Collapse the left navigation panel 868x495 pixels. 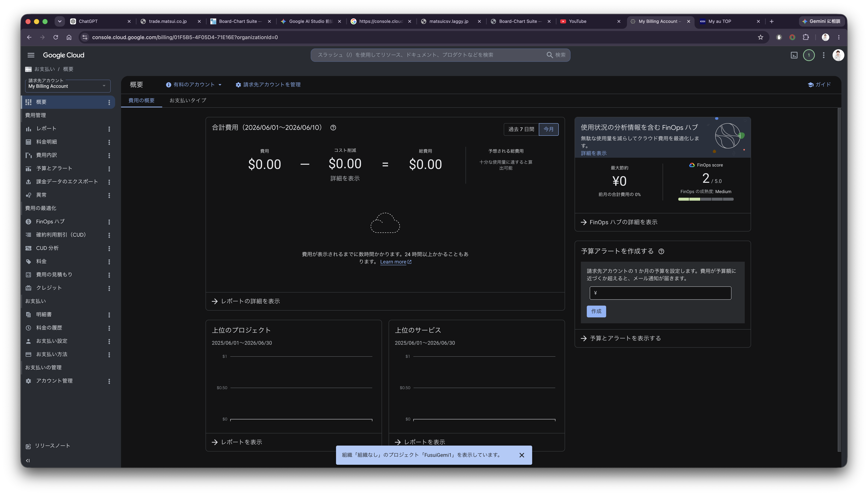tap(28, 461)
